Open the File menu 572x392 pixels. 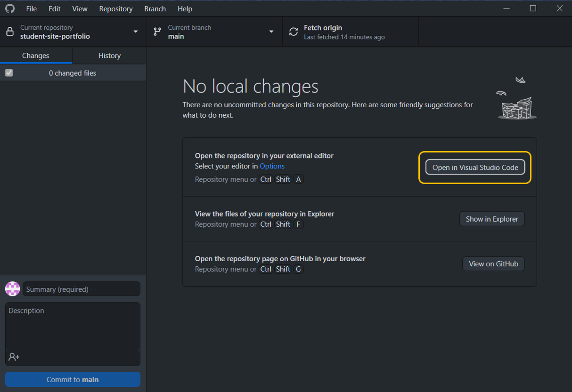tap(32, 9)
